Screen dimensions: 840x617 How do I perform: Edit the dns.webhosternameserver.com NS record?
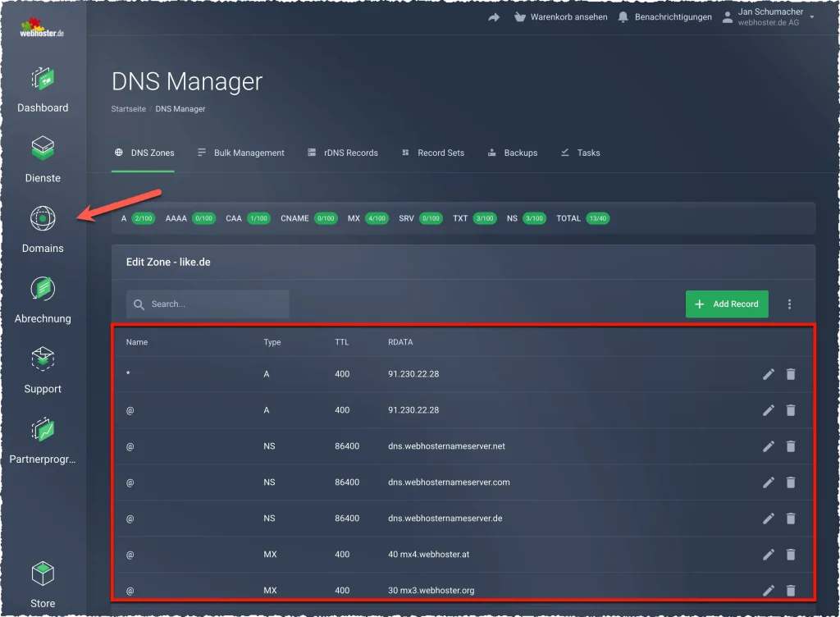(768, 482)
